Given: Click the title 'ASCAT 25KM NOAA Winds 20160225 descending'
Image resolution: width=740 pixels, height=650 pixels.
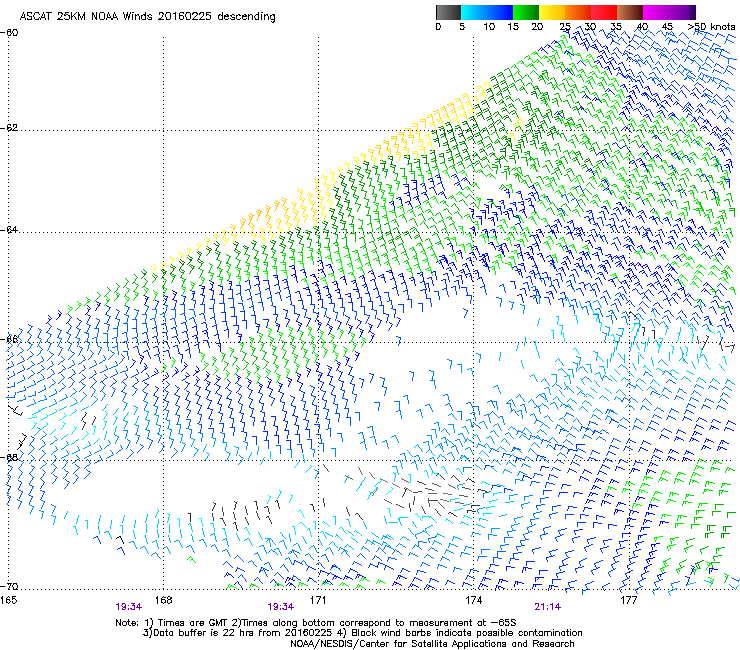Looking at the screenshot, I should pos(148,17).
